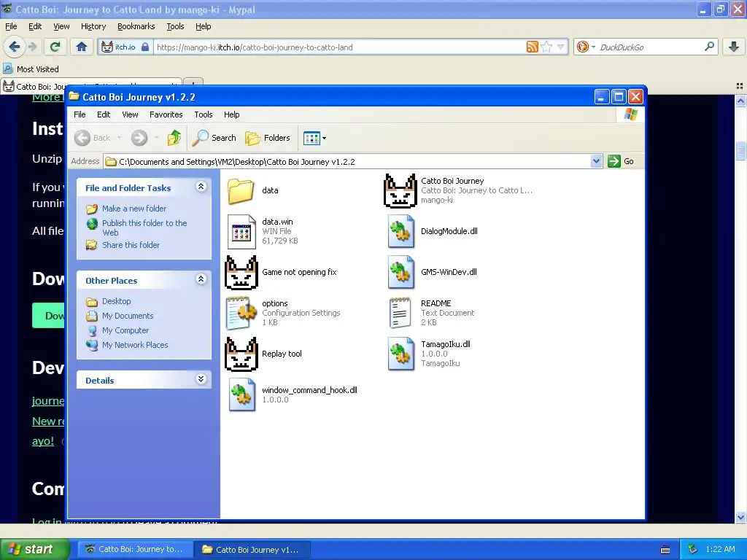Bookmark this page with the star icon

pyautogui.click(x=546, y=47)
